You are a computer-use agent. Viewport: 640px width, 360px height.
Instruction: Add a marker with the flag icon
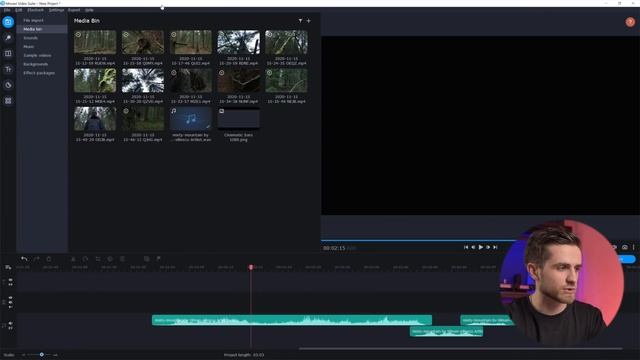[158, 259]
